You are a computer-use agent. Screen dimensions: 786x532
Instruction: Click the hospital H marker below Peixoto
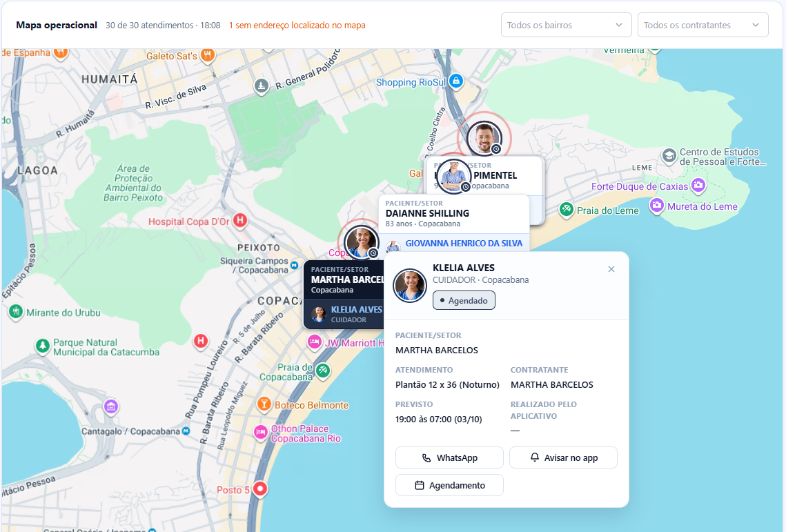click(201, 341)
